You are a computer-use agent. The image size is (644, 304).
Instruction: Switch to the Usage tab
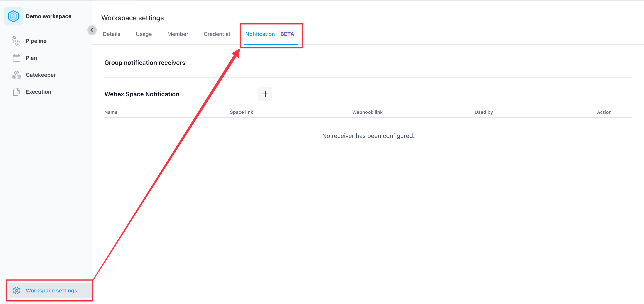pyautogui.click(x=144, y=34)
